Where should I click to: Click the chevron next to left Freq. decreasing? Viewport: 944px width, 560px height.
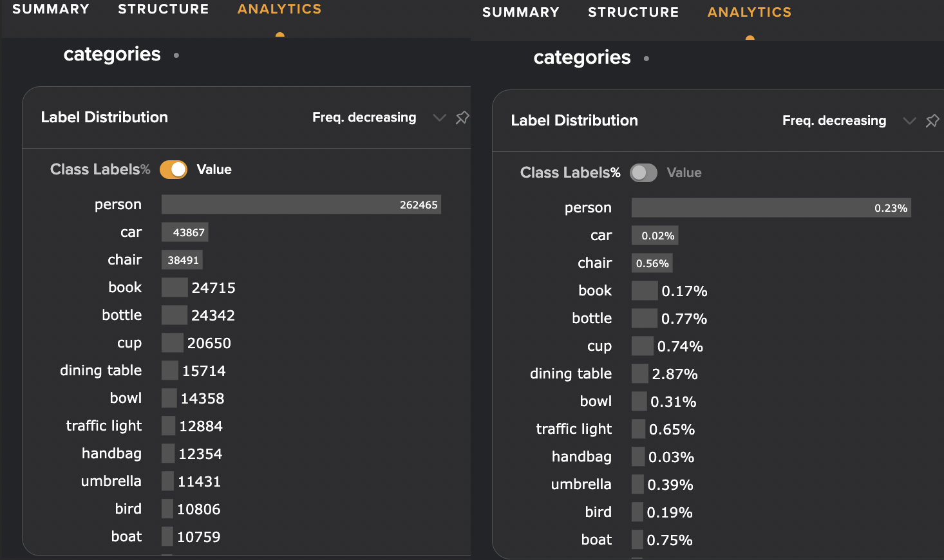click(x=440, y=118)
